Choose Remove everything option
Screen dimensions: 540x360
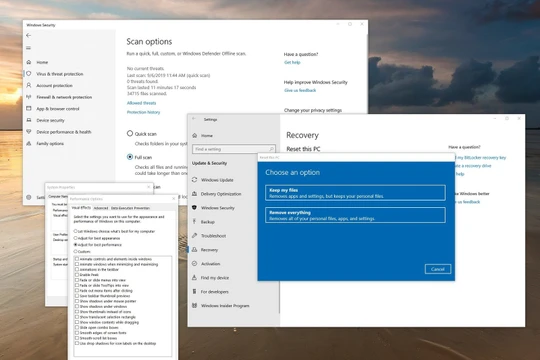pos(355,215)
